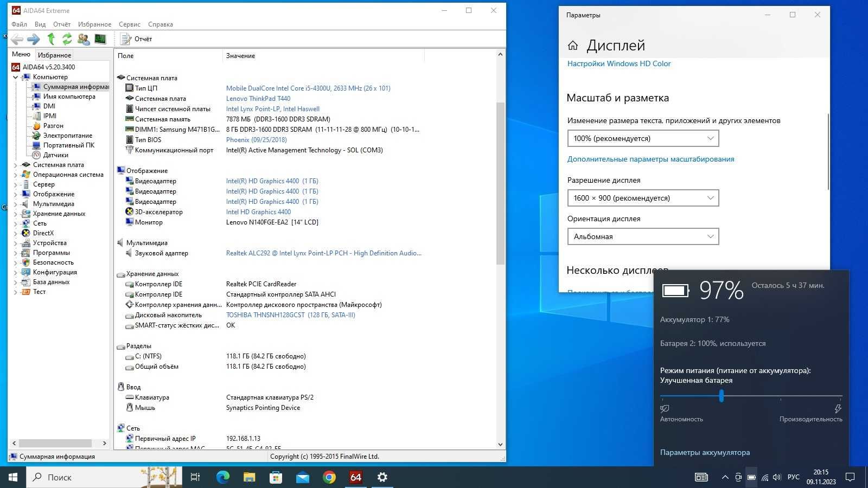Image resolution: width=868 pixels, height=488 pixels.
Task: Open the Сервис menu
Action: click(129, 24)
